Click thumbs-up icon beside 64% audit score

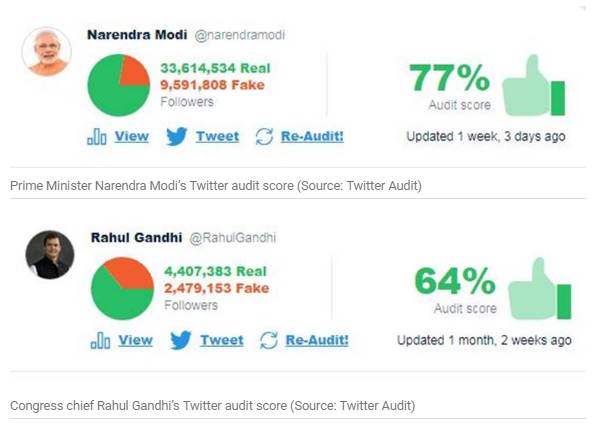point(538,288)
